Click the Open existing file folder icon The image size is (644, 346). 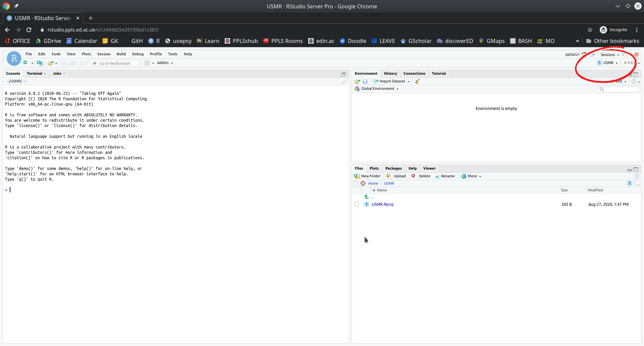(51, 63)
